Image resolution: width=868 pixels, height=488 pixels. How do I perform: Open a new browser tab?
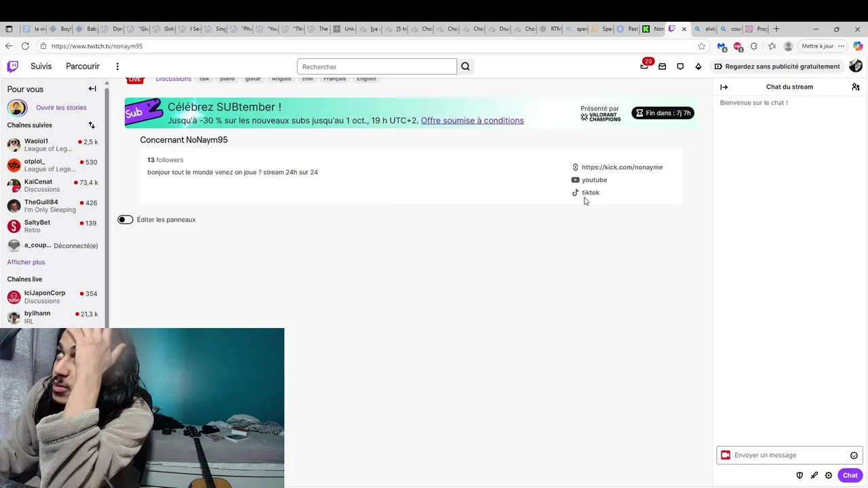(x=776, y=29)
